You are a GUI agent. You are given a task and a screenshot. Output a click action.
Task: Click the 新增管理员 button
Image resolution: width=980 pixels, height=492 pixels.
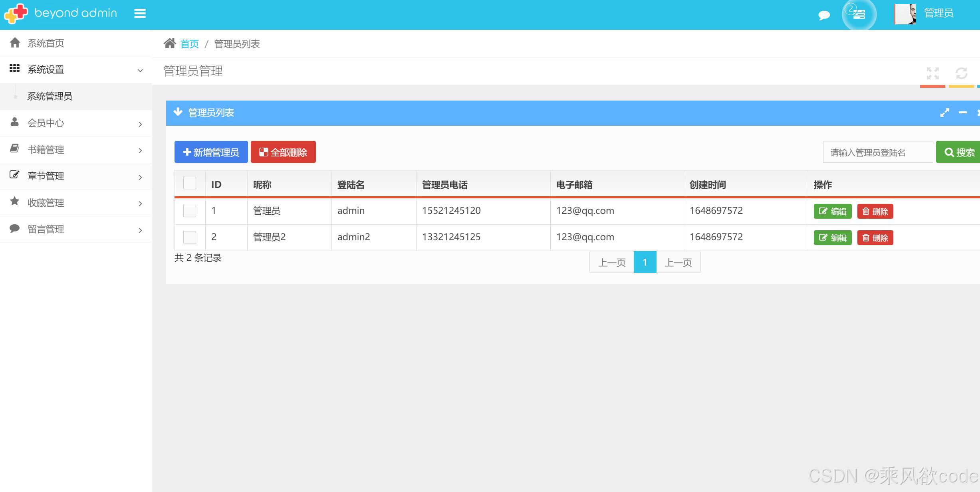pyautogui.click(x=211, y=152)
